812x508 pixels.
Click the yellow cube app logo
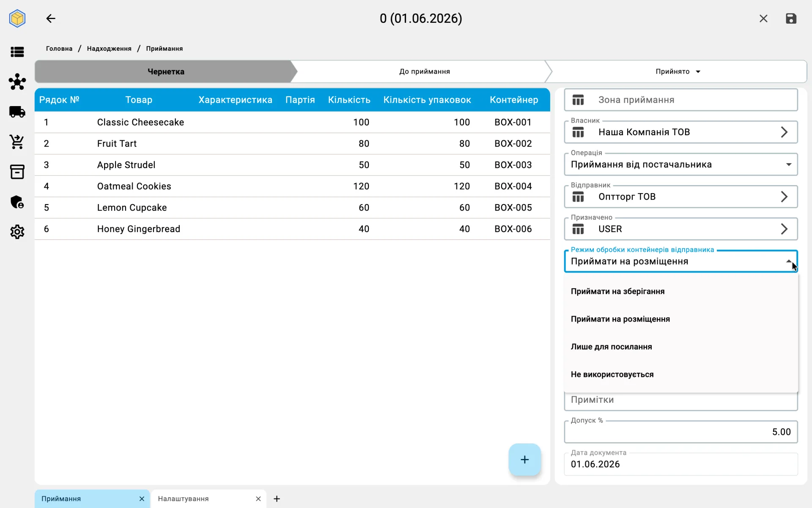[x=17, y=19]
